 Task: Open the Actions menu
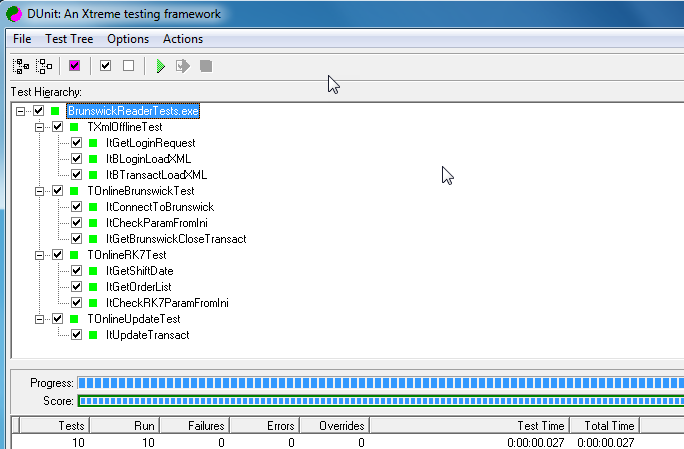point(182,39)
